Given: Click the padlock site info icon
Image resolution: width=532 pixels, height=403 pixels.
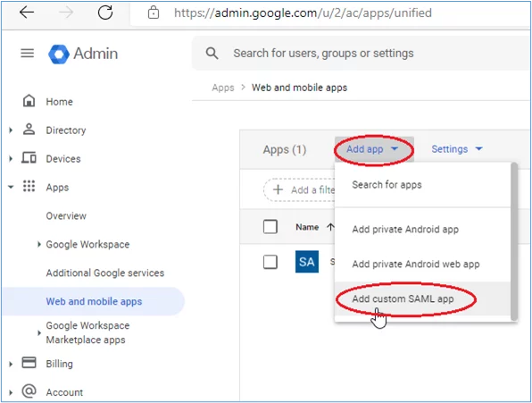Looking at the screenshot, I should (x=154, y=13).
